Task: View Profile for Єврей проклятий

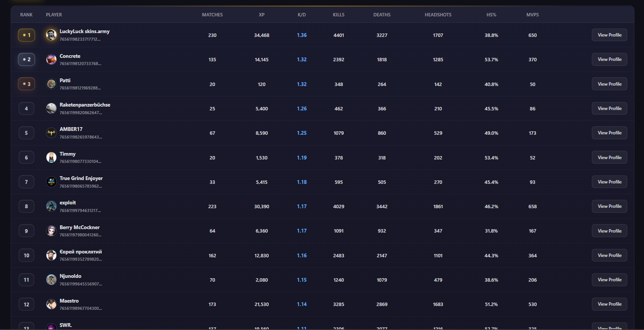Action: tap(609, 255)
